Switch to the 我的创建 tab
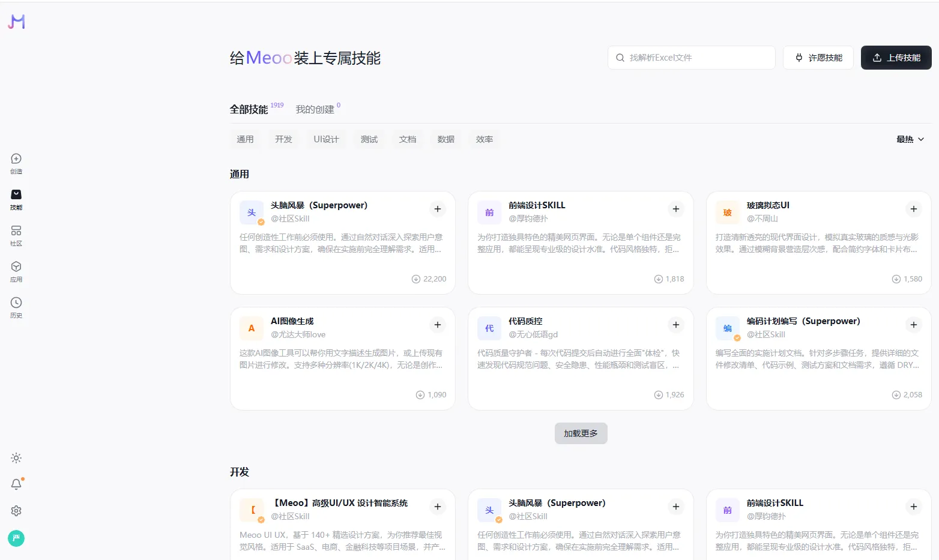939x560 pixels. point(315,109)
